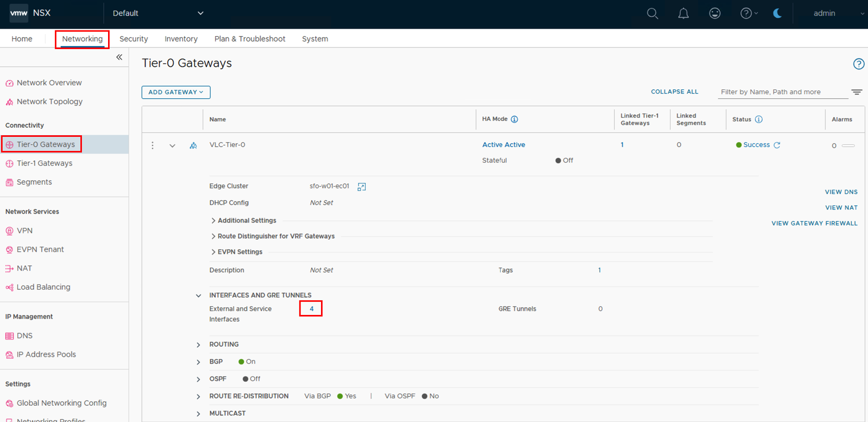The image size is (868, 422).
Task: Click HA Mode info icon
Action: coord(514,119)
